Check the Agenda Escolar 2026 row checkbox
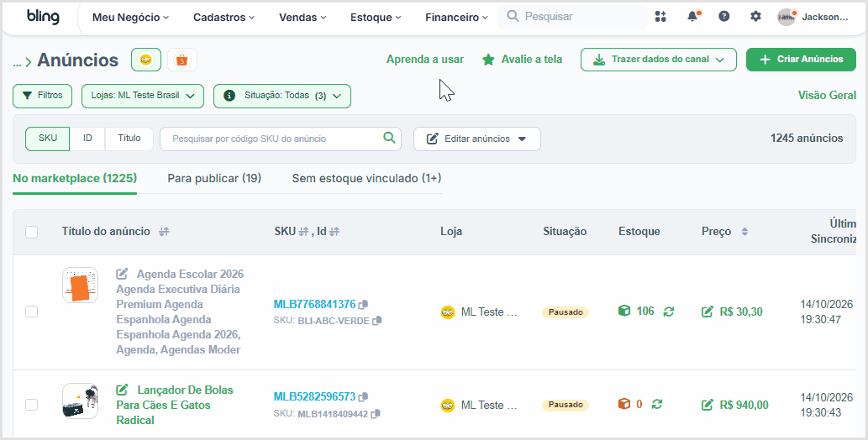 tap(32, 312)
